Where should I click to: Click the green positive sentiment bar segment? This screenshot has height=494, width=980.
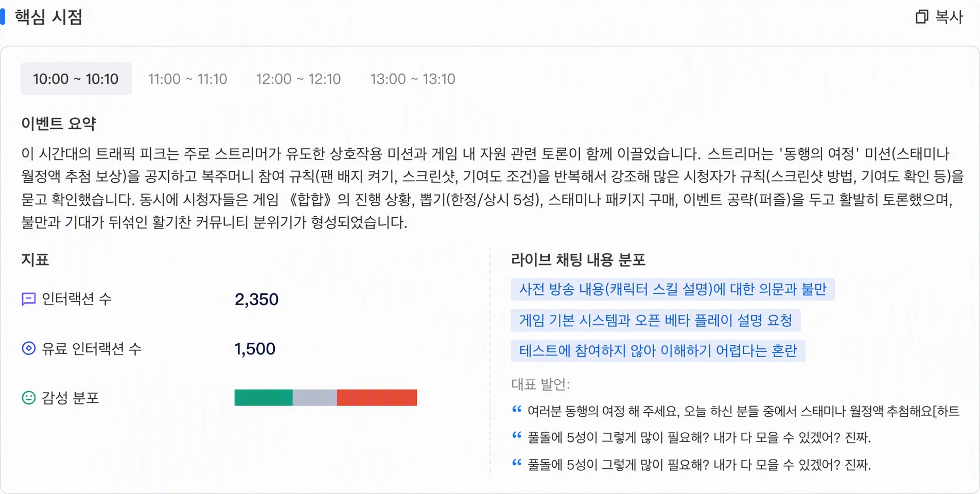coord(264,398)
